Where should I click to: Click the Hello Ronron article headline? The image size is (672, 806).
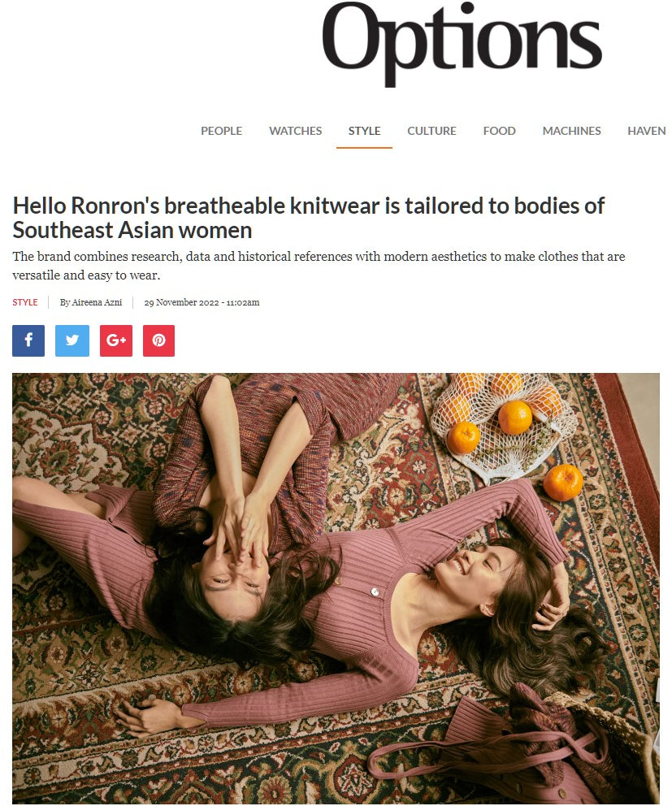pos(309,218)
